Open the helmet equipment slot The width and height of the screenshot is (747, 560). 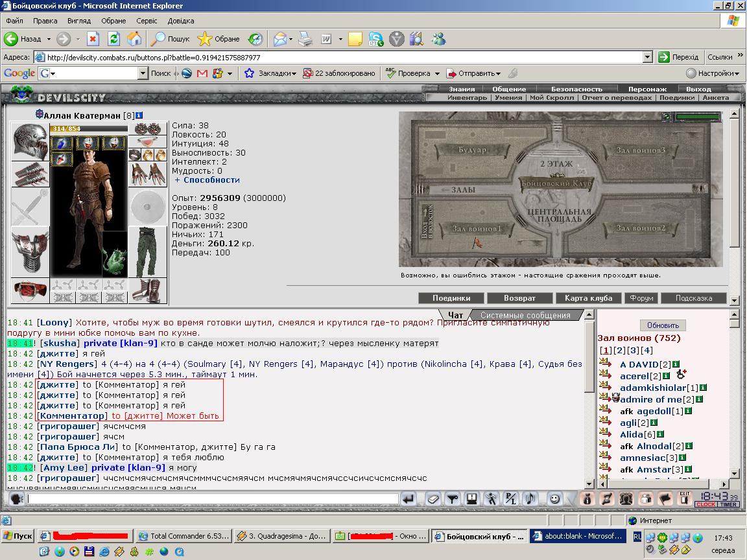pyautogui.click(x=30, y=141)
